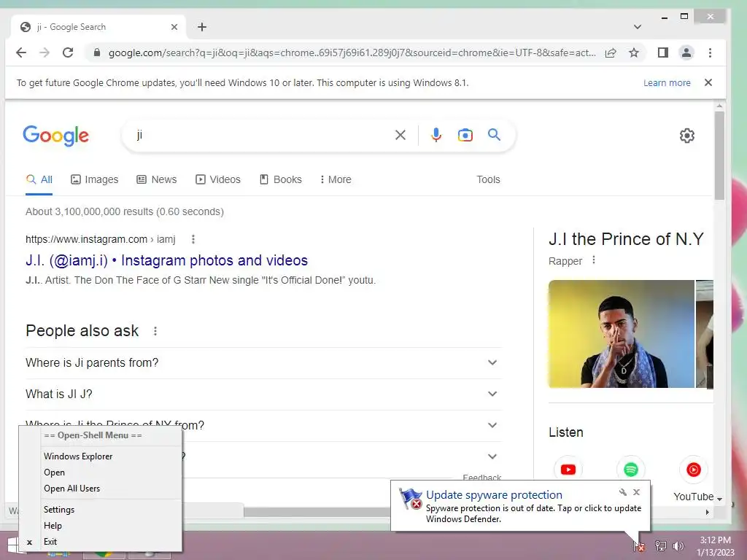
Task: Submit search with magnifier icon
Action: 494,135
